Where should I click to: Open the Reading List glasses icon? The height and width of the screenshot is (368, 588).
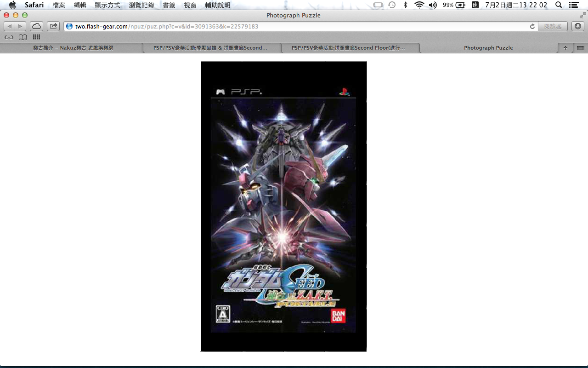pos(9,37)
